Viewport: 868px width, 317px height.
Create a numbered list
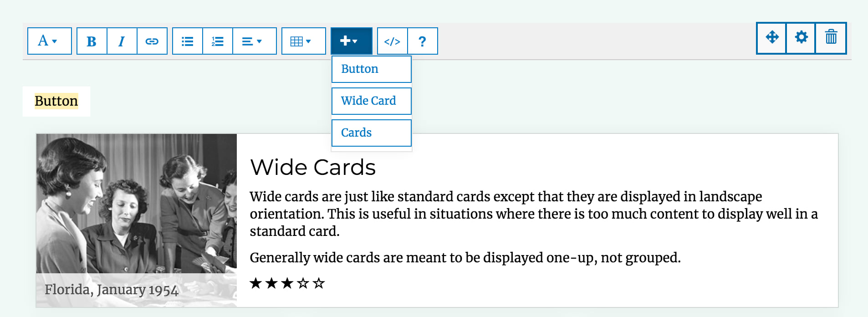click(217, 41)
